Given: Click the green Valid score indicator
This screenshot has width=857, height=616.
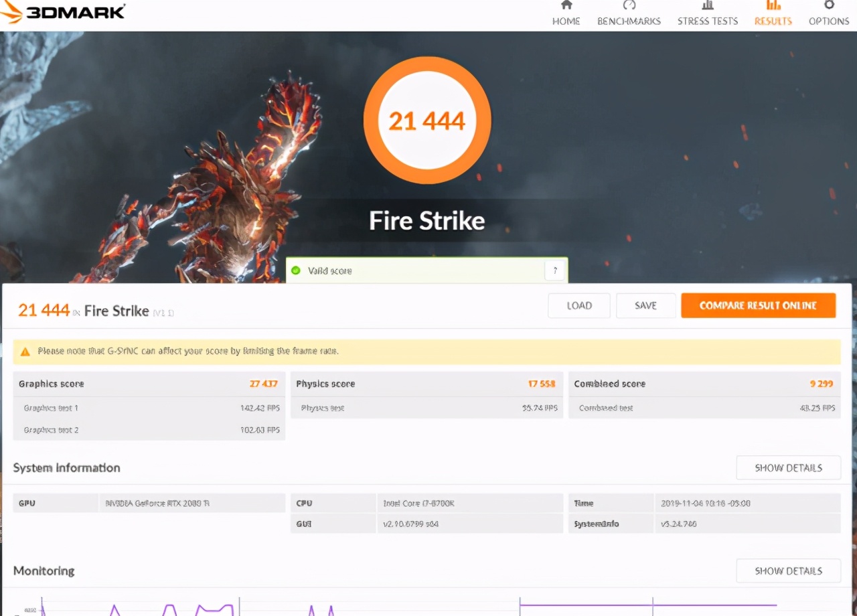Looking at the screenshot, I should coord(295,271).
